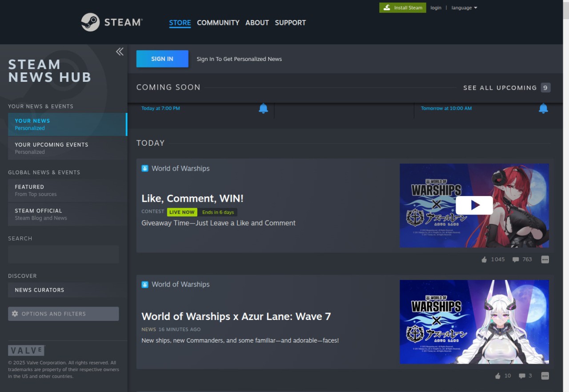This screenshot has height=392, width=569.
Task: Open Like, Comment, WIN! article title
Action: pyautogui.click(x=192, y=198)
